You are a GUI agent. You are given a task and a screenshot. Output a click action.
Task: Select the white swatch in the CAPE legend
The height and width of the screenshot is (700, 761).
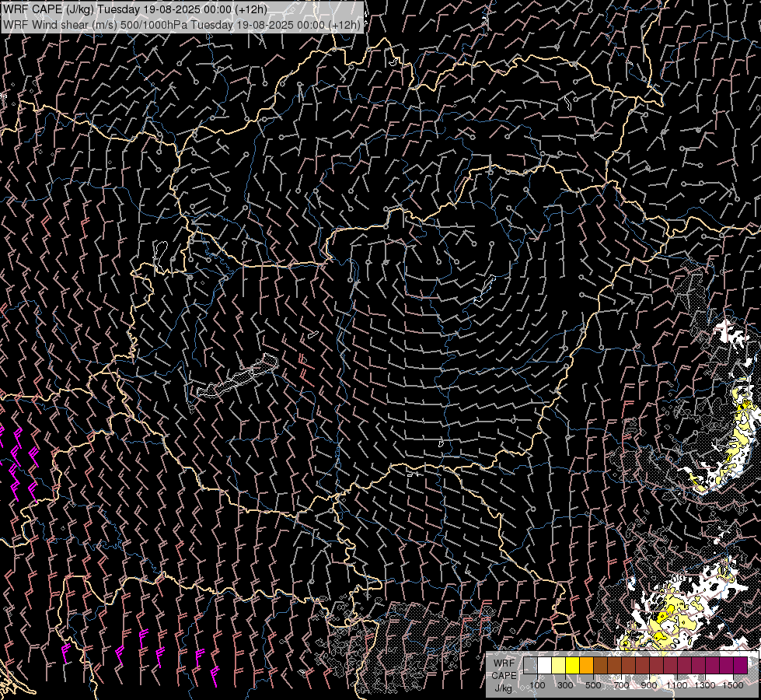545,665
